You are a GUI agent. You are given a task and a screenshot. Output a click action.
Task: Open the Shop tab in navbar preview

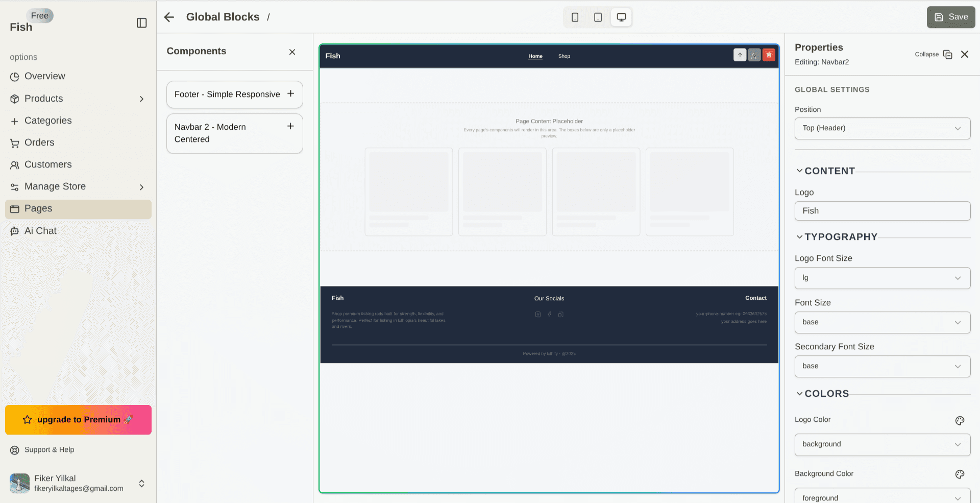click(x=563, y=56)
